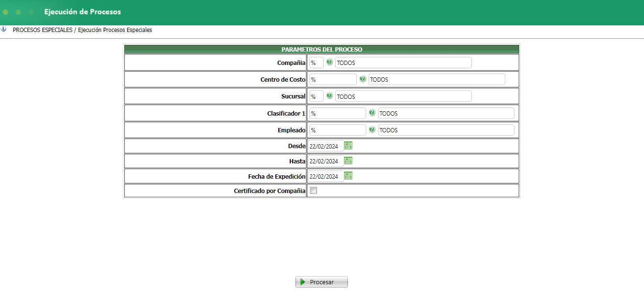Open the help lookup icon for Centro de Costo
Viewport: 644px width, 300px height.
point(363,79)
